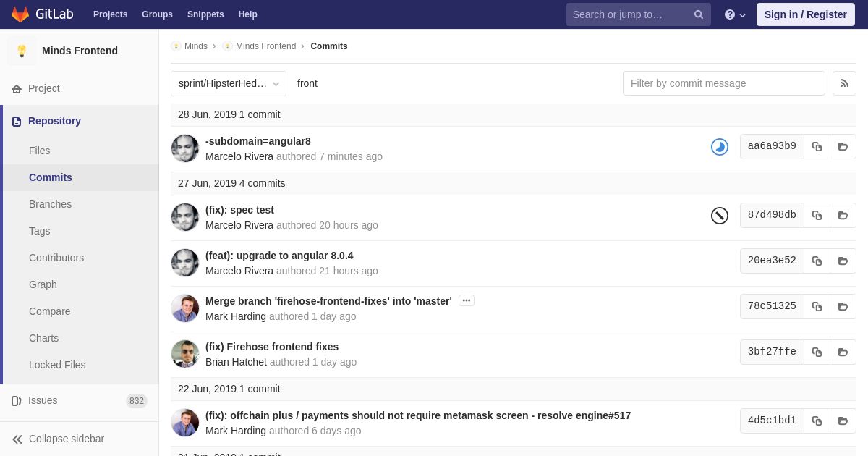
Task: Open commit '(feat): upgrade to angular 8.0.4'
Action: pyautogui.click(x=279, y=256)
